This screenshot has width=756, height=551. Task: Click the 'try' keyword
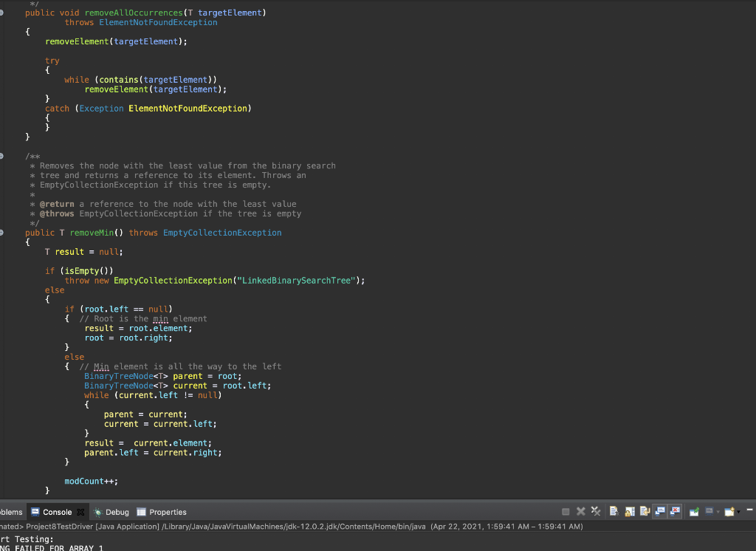point(52,61)
